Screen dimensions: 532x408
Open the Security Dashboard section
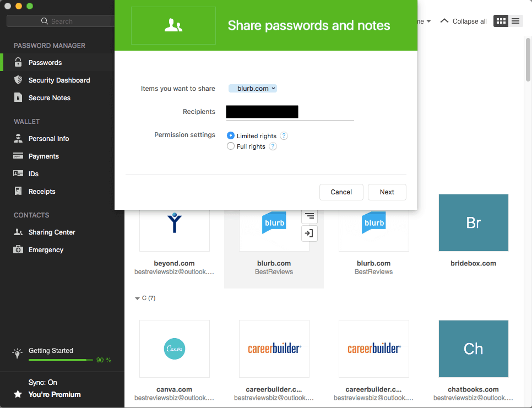click(58, 80)
